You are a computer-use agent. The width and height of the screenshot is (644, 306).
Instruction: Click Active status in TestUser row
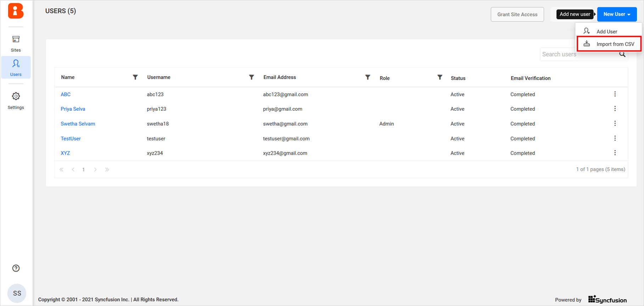pyautogui.click(x=457, y=139)
